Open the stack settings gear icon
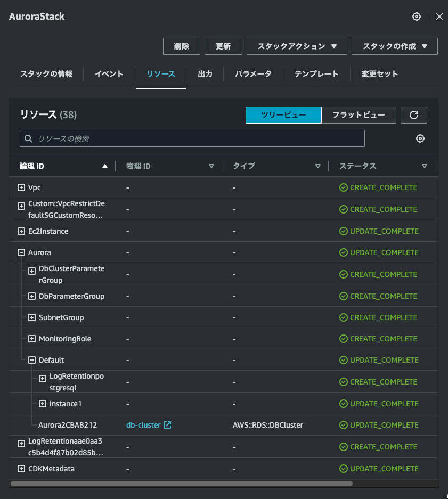448x499 pixels. click(416, 17)
